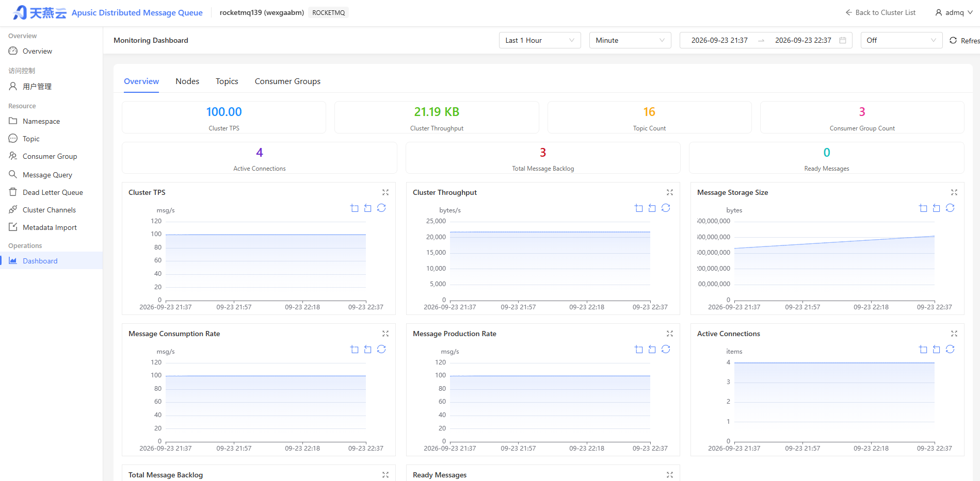Open Metadata Import in the sidebar
The width and height of the screenshot is (980, 481).
tap(52, 227)
